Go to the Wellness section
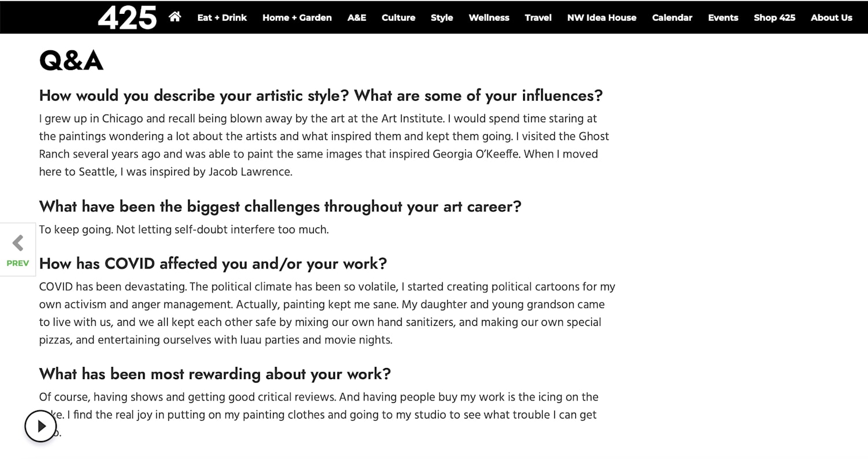Screen dimensions: 868x459 489,17
